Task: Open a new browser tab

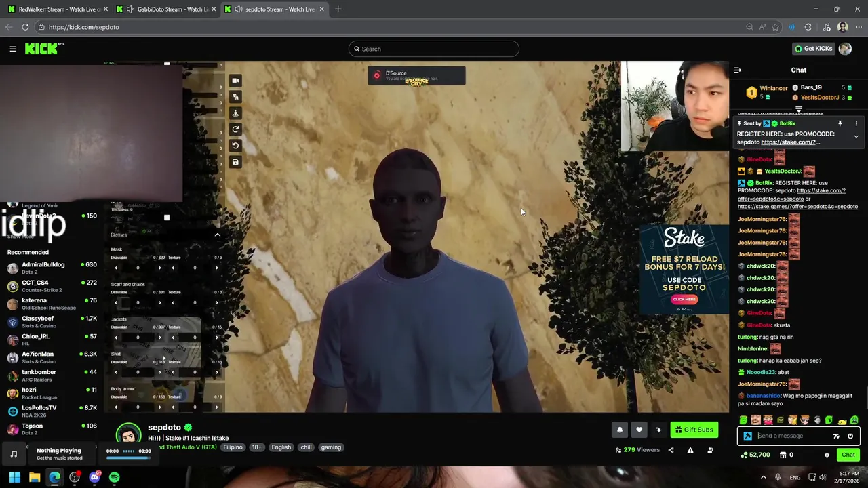Action: point(338,9)
